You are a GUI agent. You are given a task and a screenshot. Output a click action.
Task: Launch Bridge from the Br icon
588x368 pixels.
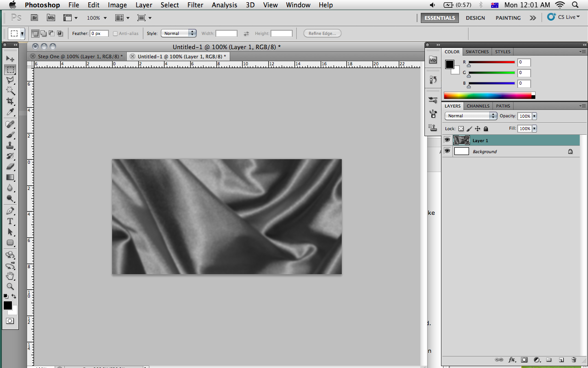pos(34,18)
